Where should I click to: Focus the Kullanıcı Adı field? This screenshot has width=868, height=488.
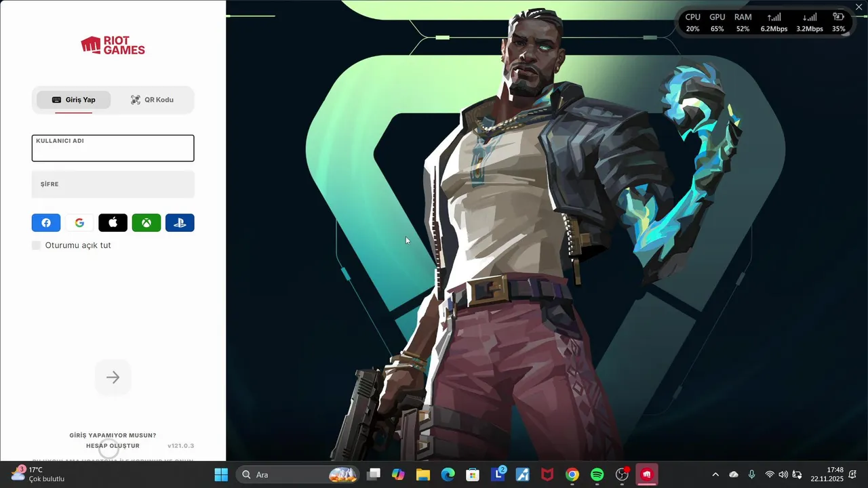point(113,148)
